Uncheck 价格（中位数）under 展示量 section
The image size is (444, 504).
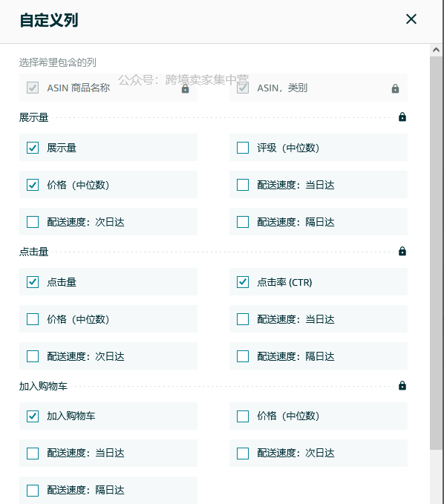pos(33,185)
